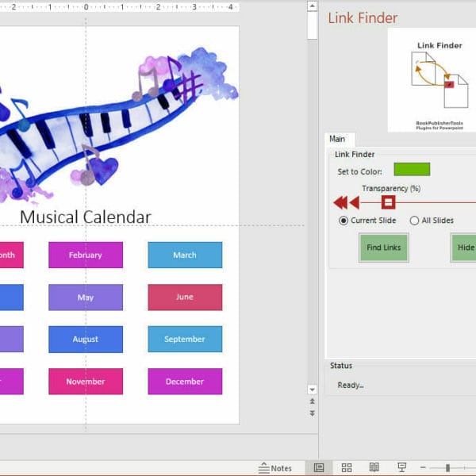Open Reading View icon

point(374,467)
